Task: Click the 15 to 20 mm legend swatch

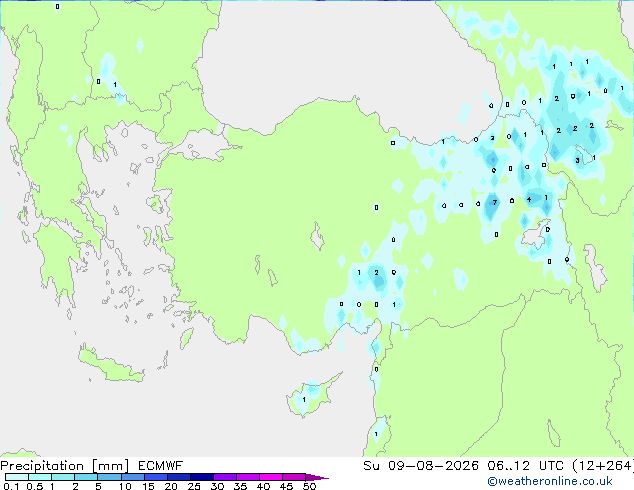Action: click(x=155, y=477)
